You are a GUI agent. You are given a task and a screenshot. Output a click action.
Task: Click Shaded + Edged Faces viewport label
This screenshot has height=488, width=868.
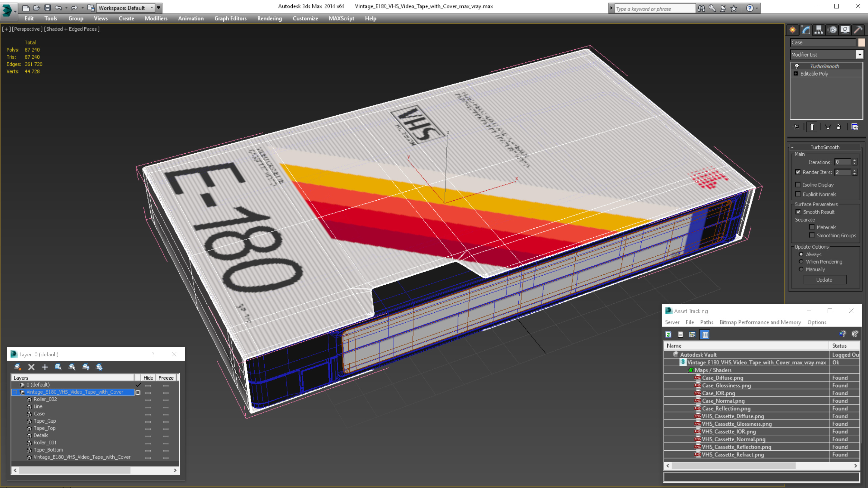pos(72,29)
